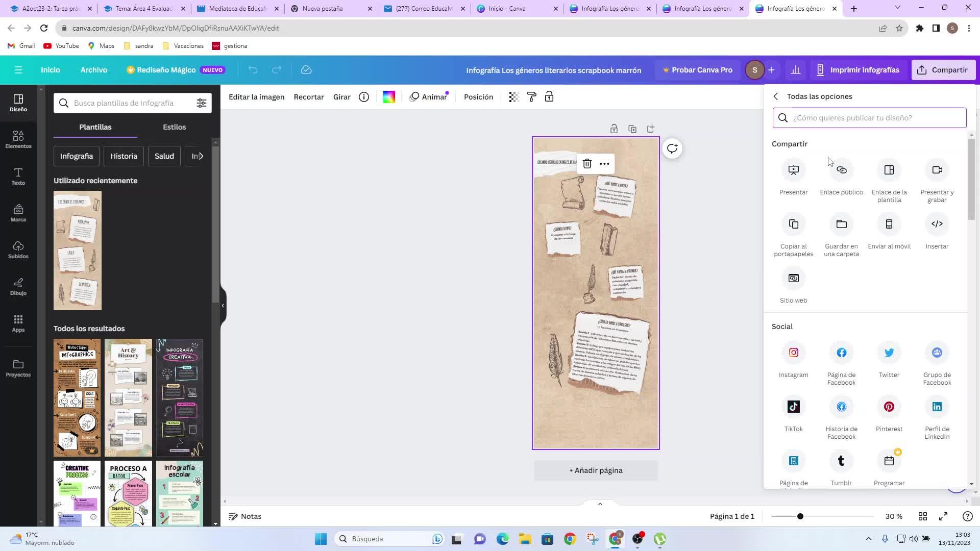Go back using Todas las opciones chevron

[776, 96]
